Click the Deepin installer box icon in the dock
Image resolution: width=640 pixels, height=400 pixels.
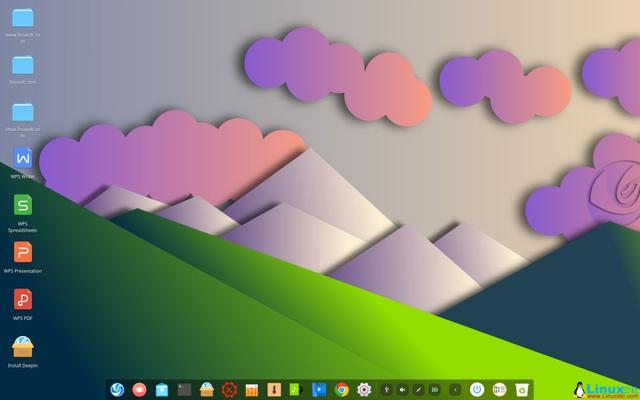click(207, 390)
